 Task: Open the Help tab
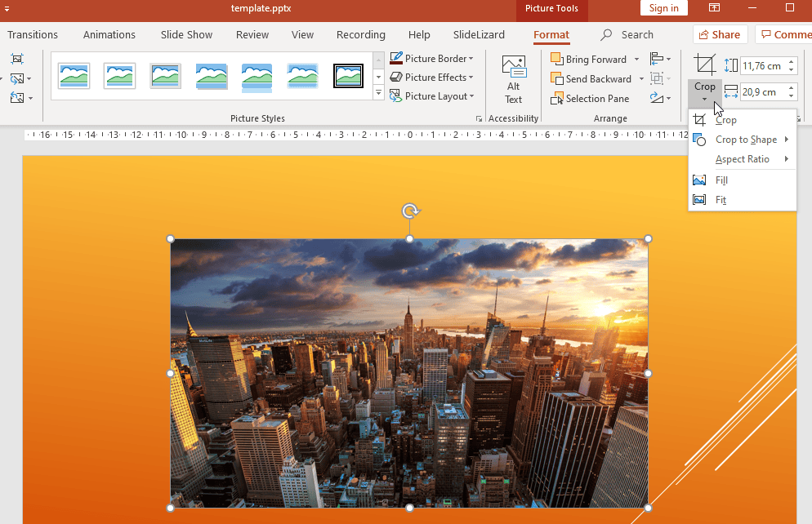pyautogui.click(x=419, y=34)
